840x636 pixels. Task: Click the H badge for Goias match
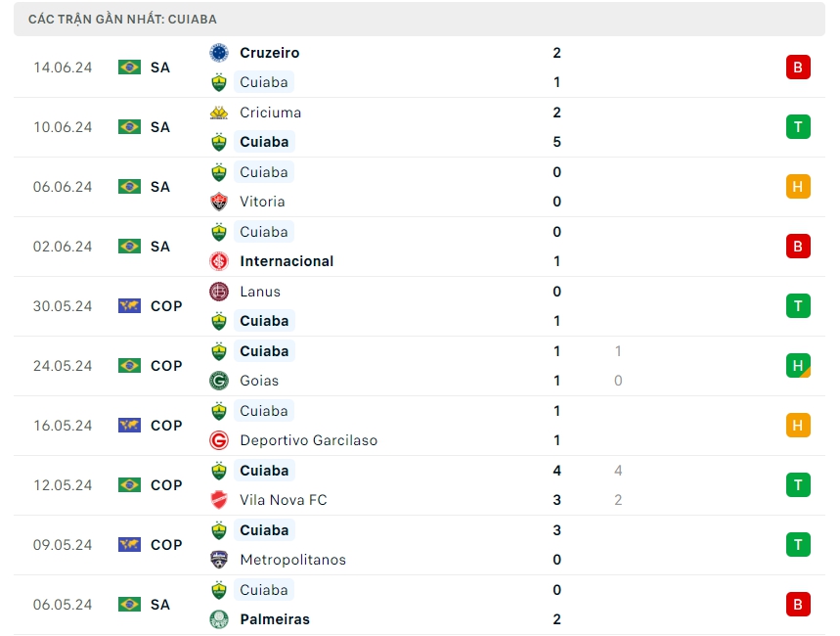(x=798, y=366)
